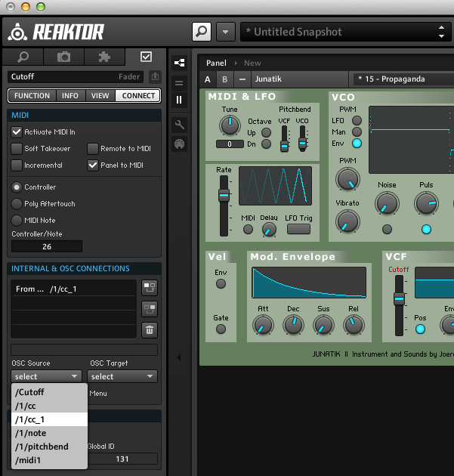The image size is (454, 476).
Task: Choose /midi1 from the OSC source list
Action: pos(49,460)
